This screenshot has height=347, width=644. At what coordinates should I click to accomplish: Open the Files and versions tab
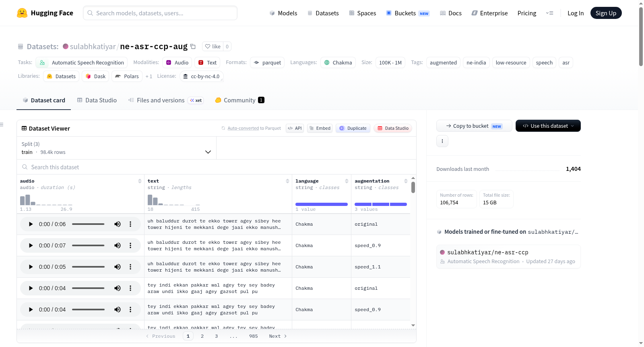coord(165,100)
